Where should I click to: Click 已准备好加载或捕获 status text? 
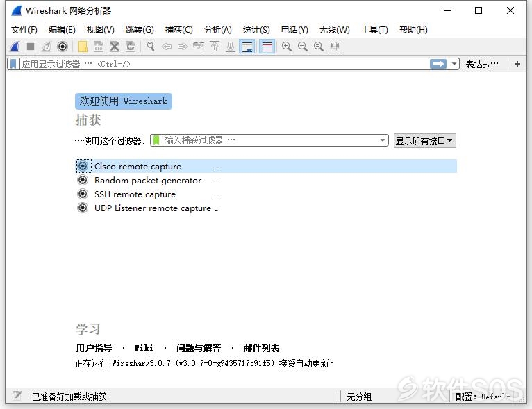[x=69, y=397]
